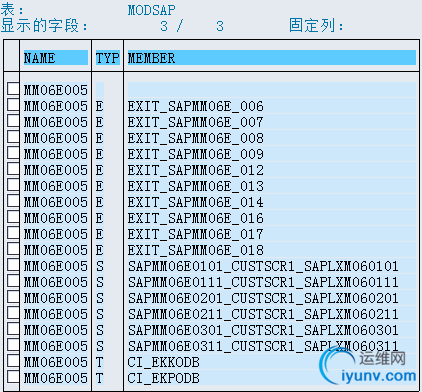Click the EXIT_SAPMM06E_012 member cell
The width and height of the screenshot is (422, 392).
point(272,170)
